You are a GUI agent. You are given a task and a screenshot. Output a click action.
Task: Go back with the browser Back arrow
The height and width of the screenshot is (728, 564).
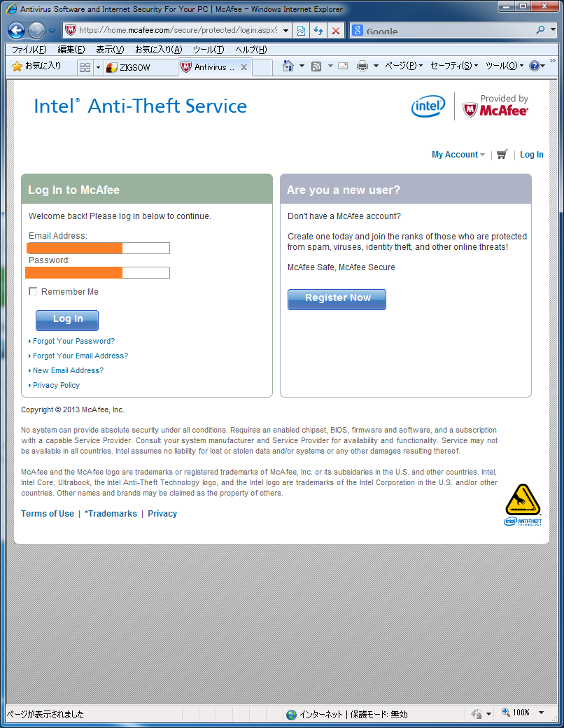pyautogui.click(x=17, y=31)
